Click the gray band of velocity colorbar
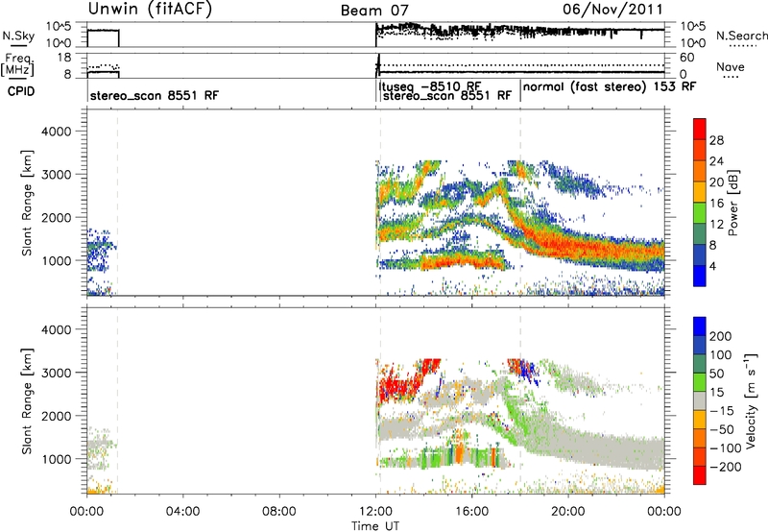Image resolution: width=768 pixels, height=532 pixels. (x=700, y=400)
